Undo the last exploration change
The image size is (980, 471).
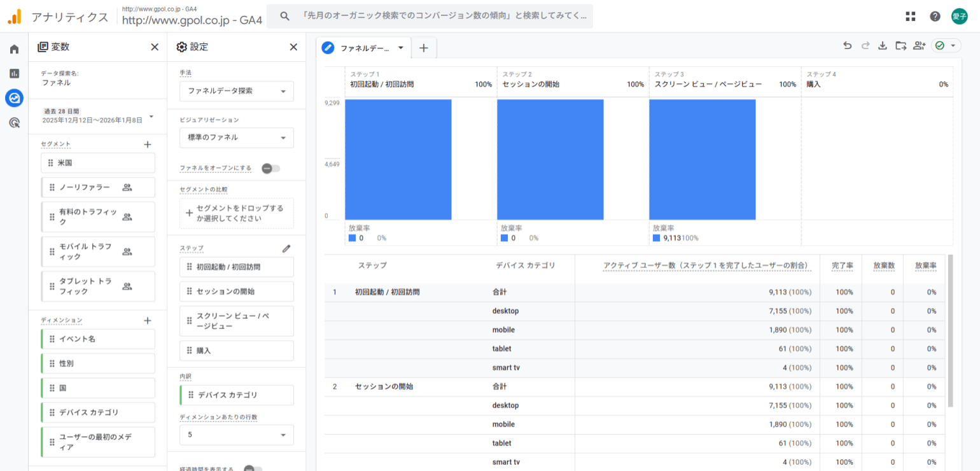coord(847,45)
